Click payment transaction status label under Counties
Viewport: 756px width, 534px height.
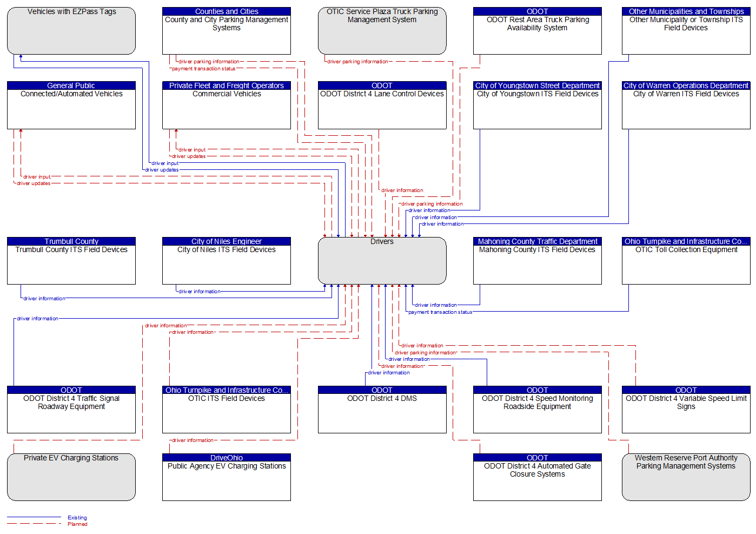click(x=203, y=69)
